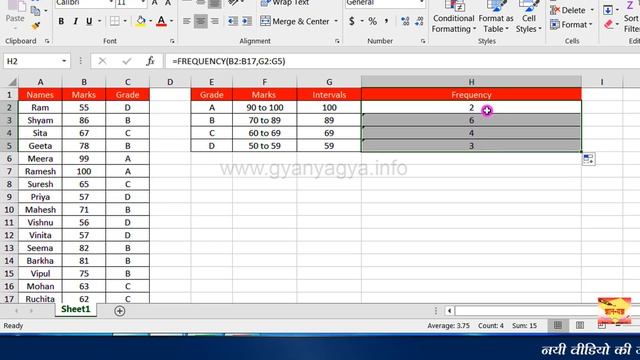Toggle Wrap Text
Screen dimensions: 640x360
(x=285, y=3)
